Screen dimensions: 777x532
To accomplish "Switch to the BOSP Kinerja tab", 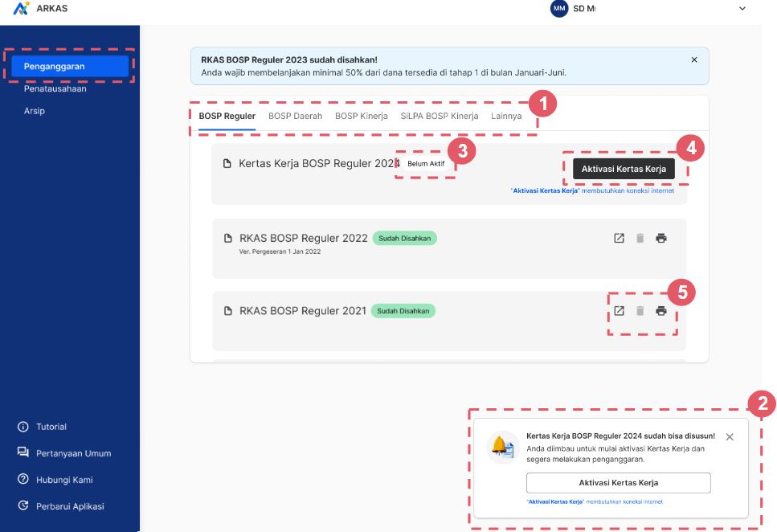I will pyautogui.click(x=362, y=116).
